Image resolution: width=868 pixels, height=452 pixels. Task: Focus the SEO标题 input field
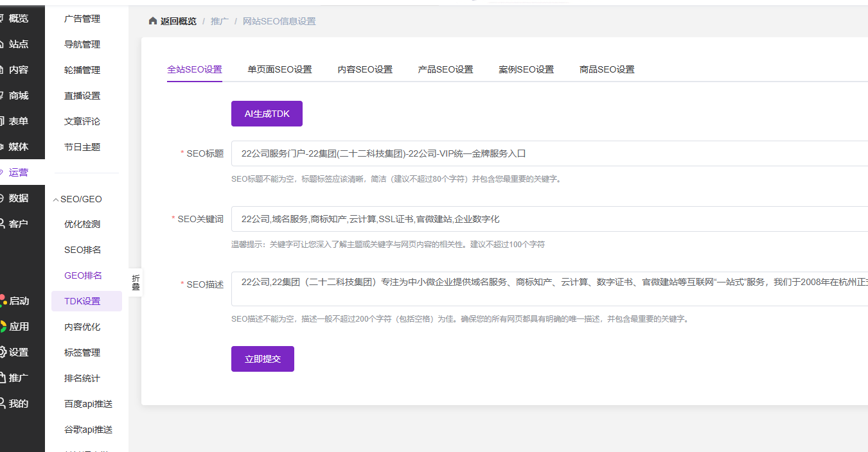point(549,153)
